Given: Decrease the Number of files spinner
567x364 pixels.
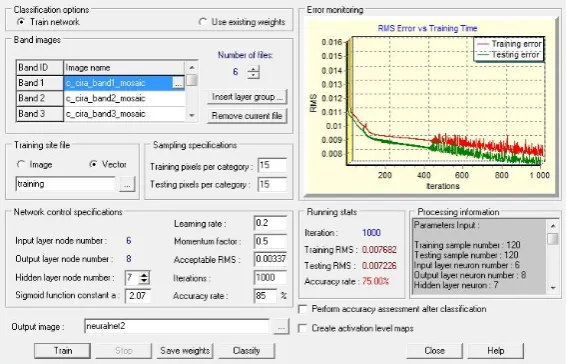Looking at the screenshot, I should point(253,76).
